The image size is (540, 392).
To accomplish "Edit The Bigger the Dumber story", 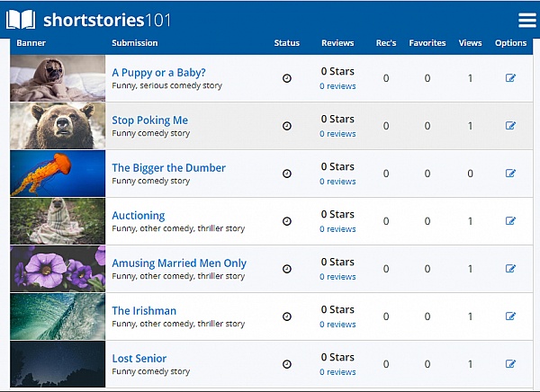I will (510, 174).
